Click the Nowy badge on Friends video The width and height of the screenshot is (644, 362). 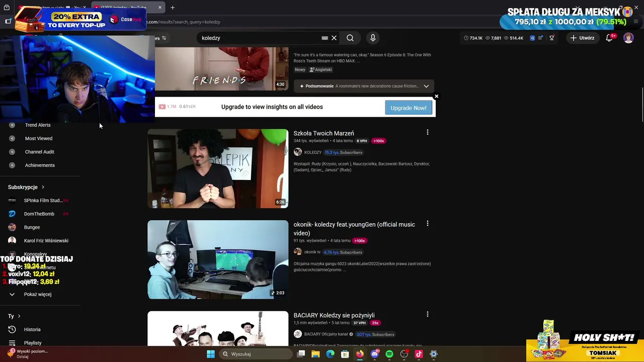coord(300,70)
